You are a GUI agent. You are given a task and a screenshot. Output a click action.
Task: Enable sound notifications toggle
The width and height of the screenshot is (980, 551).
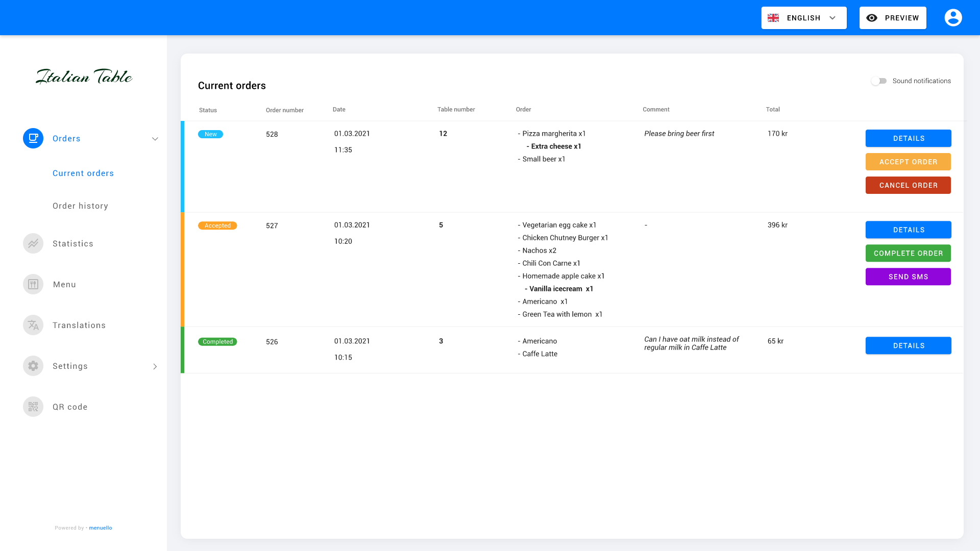tap(878, 81)
